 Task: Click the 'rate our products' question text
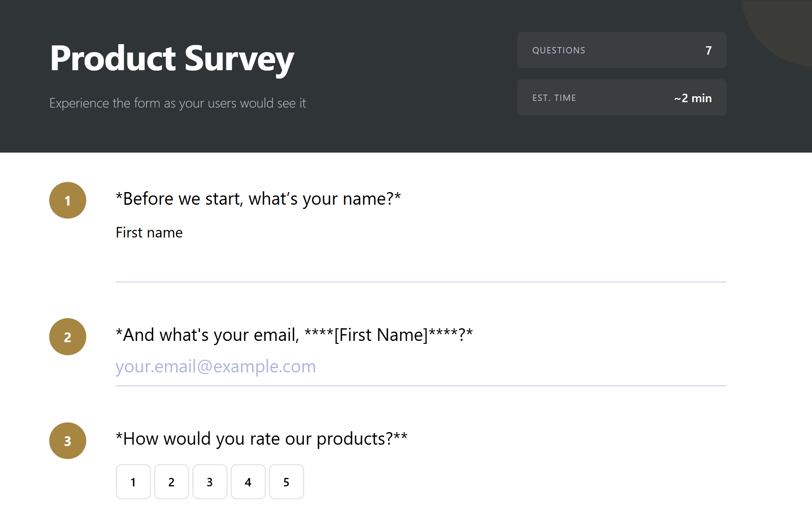coord(261,439)
